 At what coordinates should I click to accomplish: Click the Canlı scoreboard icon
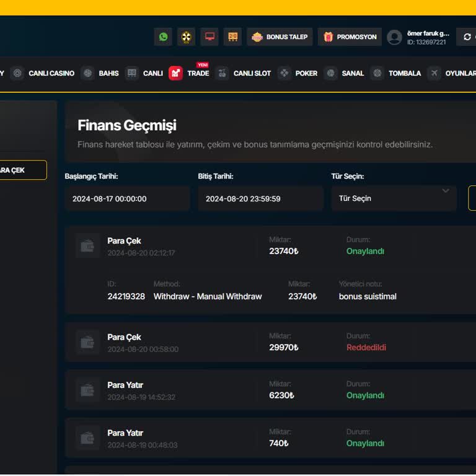(132, 73)
